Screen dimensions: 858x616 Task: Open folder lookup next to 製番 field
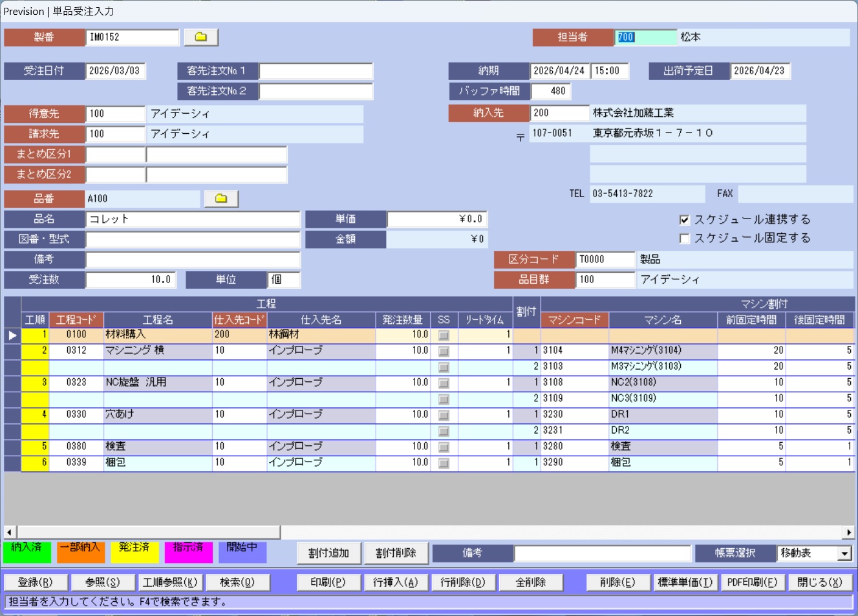click(201, 37)
